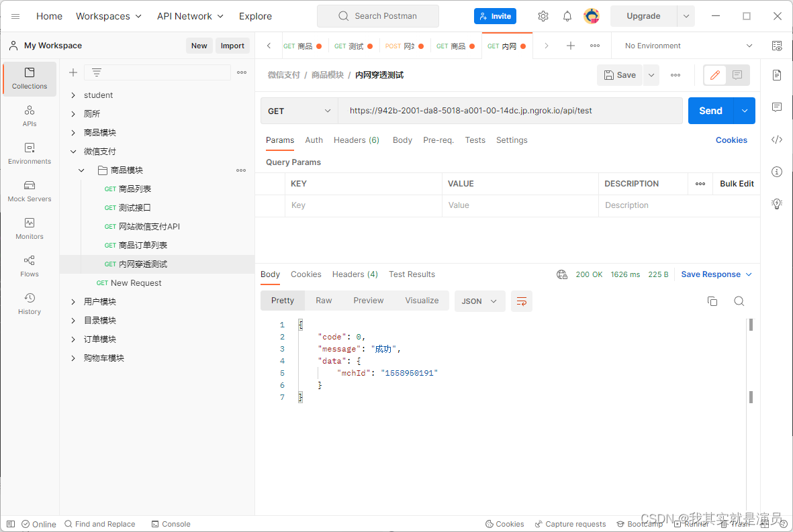The width and height of the screenshot is (793, 532).
Task: Click the Send button
Action: tap(710, 111)
